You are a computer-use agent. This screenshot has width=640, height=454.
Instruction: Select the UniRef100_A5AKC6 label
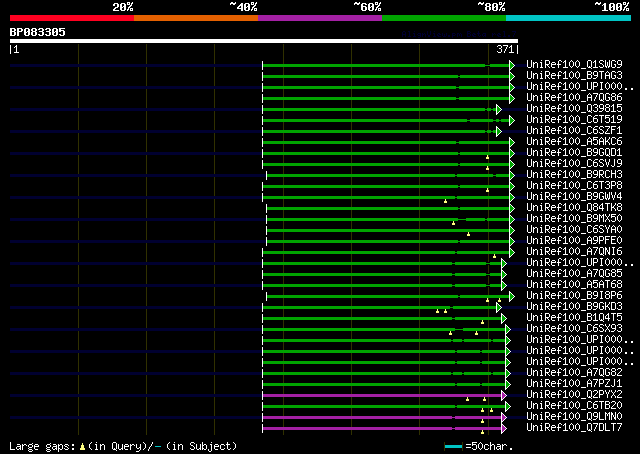pyautogui.click(x=574, y=142)
